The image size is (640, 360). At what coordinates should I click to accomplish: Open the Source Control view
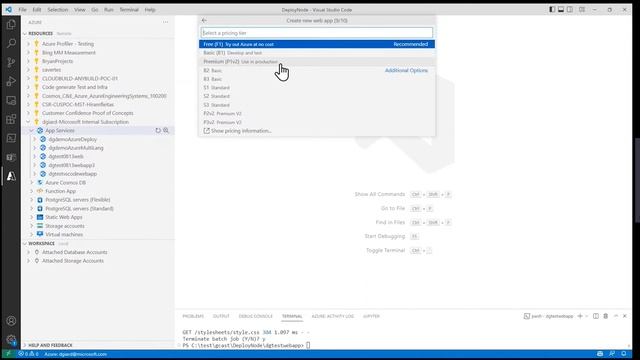[x=11, y=62]
